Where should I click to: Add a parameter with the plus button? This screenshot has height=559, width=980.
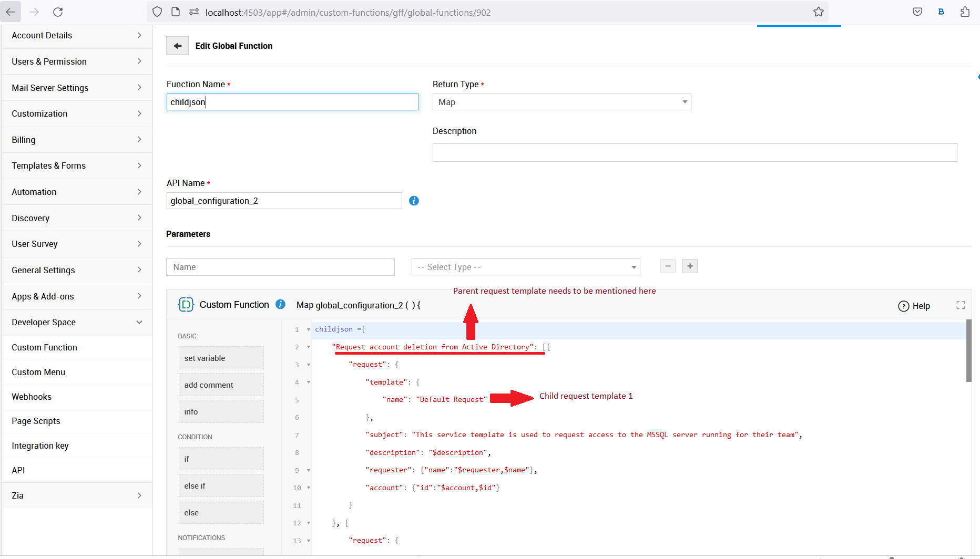(690, 266)
